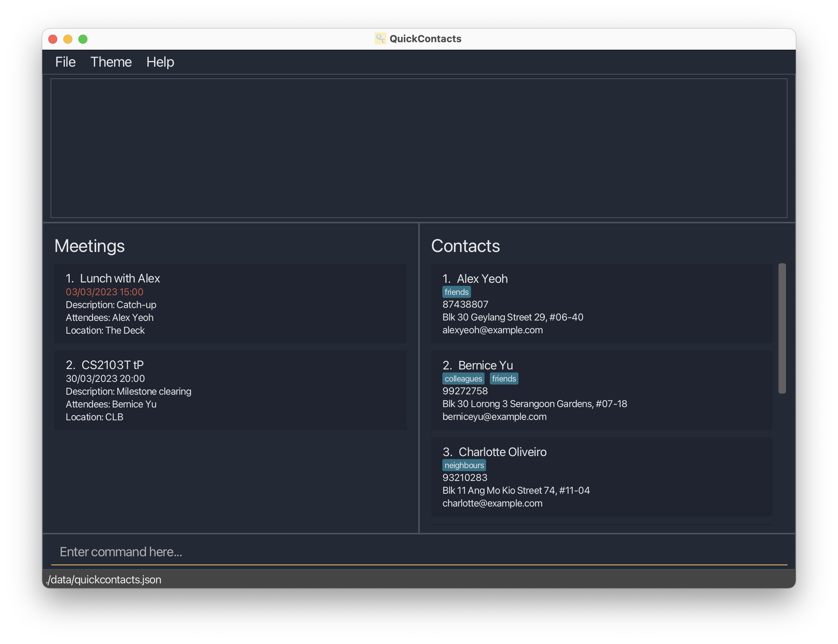Open the File menu
The height and width of the screenshot is (644, 838).
pos(65,62)
